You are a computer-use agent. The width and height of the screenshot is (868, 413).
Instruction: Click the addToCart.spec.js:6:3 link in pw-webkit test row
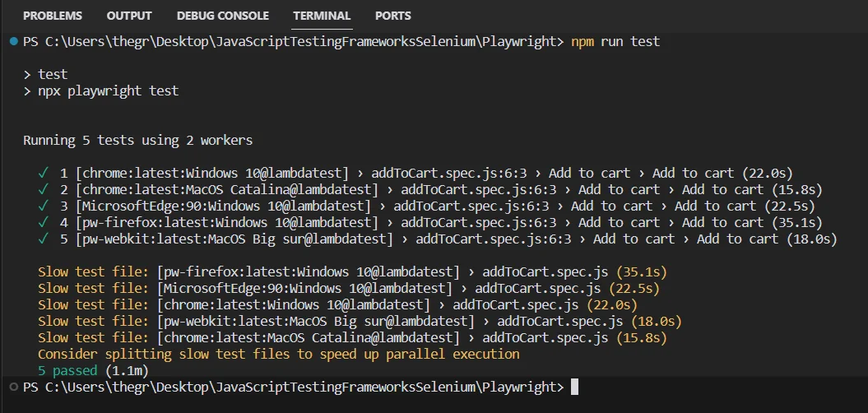493,239
